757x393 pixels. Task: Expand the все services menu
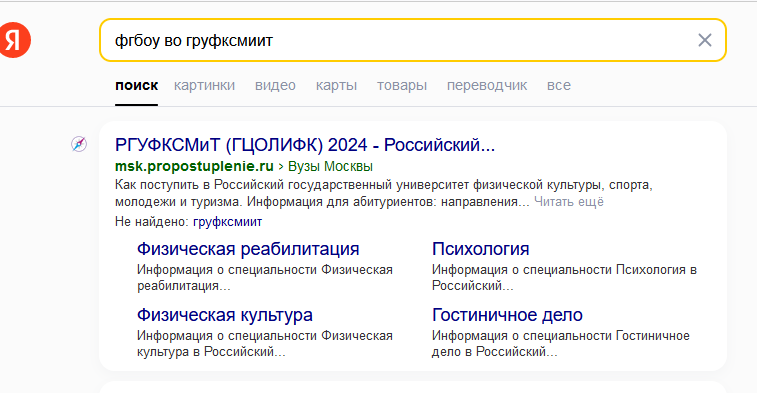(x=559, y=85)
